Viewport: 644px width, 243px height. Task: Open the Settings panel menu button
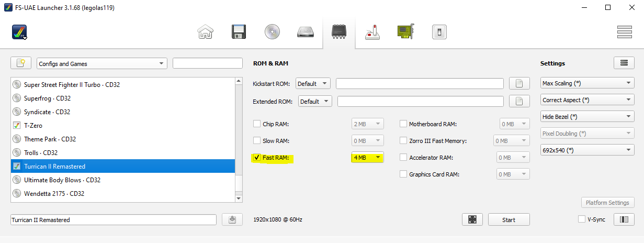[x=624, y=63]
